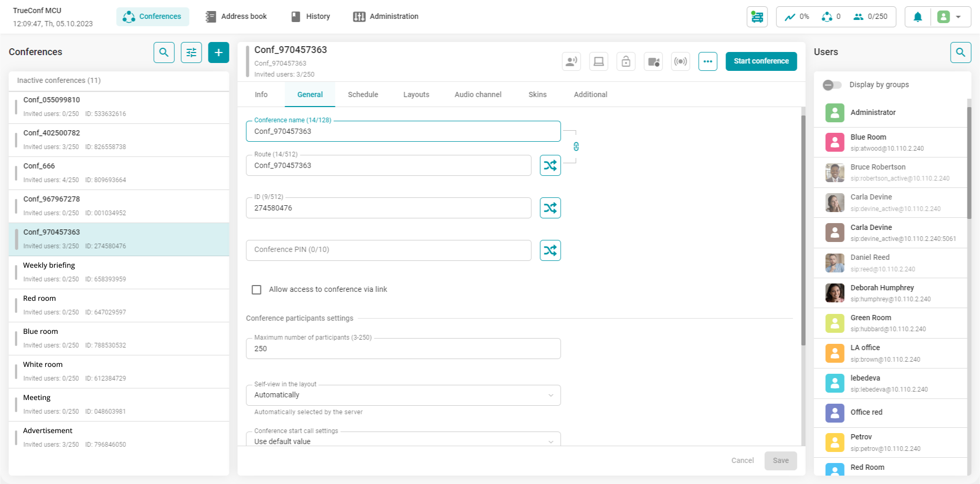Open user account dropdown arrow
This screenshot has width=980, height=484.
tap(958, 17)
